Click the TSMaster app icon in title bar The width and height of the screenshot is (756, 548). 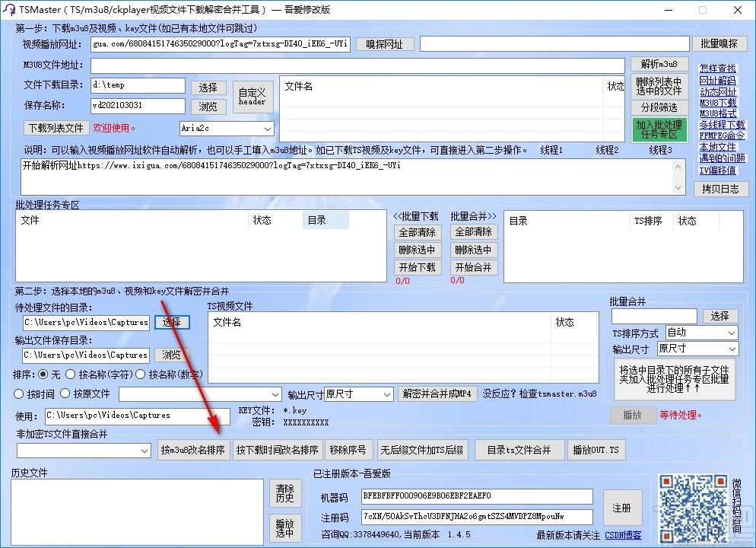9,10
